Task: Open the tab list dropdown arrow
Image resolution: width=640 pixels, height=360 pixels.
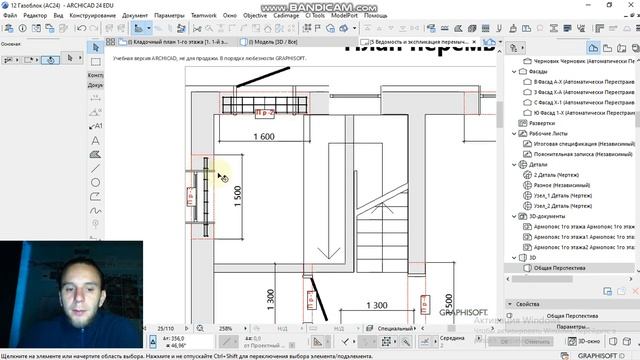Action: (500, 42)
